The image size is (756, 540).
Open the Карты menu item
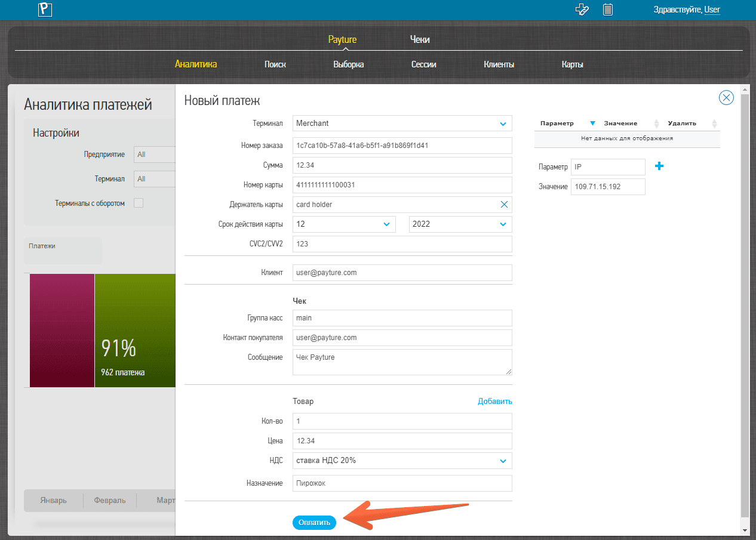[573, 64]
